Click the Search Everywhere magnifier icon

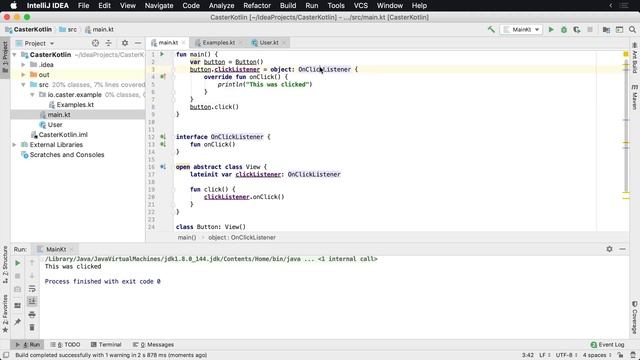pos(632,29)
